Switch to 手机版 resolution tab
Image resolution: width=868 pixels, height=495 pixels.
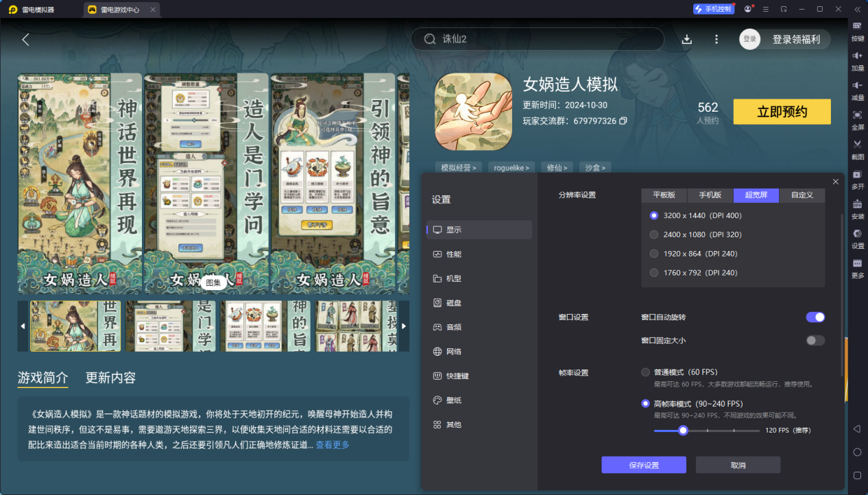tap(710, 195)
